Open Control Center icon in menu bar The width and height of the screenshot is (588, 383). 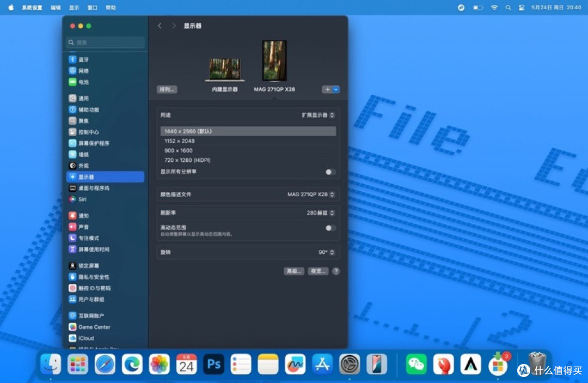click(x=521, y=8)
